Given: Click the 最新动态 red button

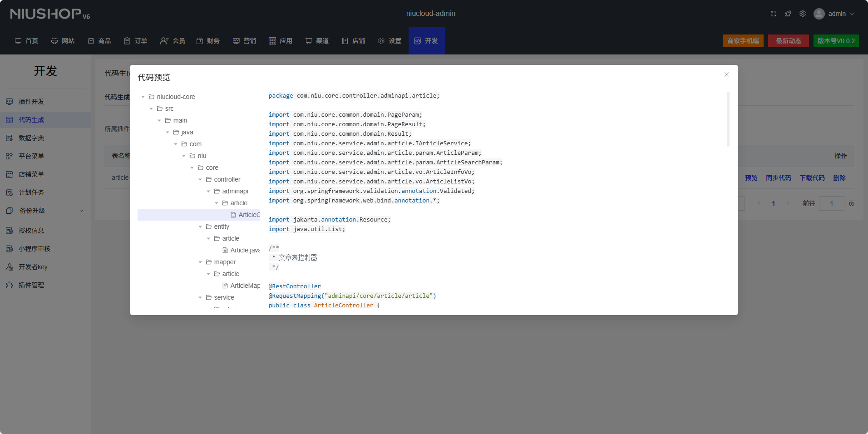Looking at the screenshot, I should click(x=788, y=41).
